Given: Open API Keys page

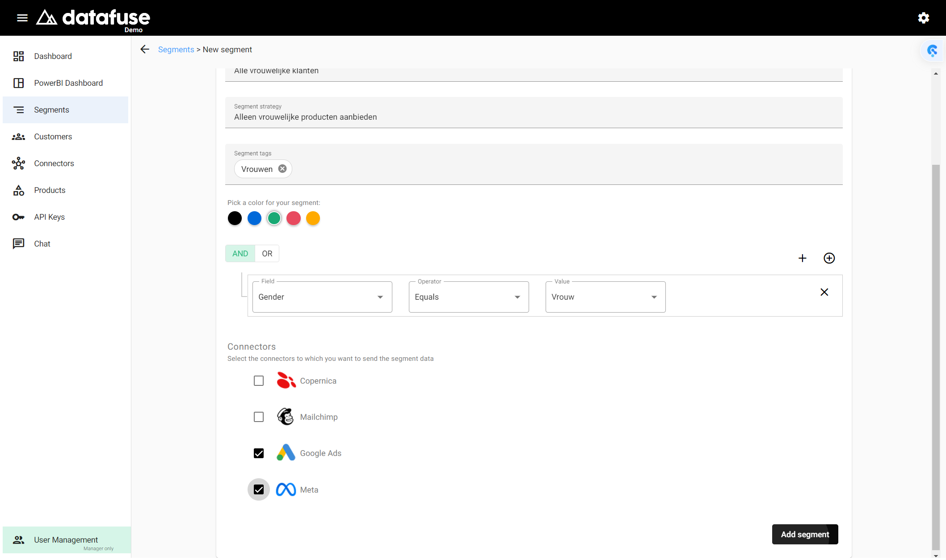Looking at the screenshot, I should coord(66,217).
